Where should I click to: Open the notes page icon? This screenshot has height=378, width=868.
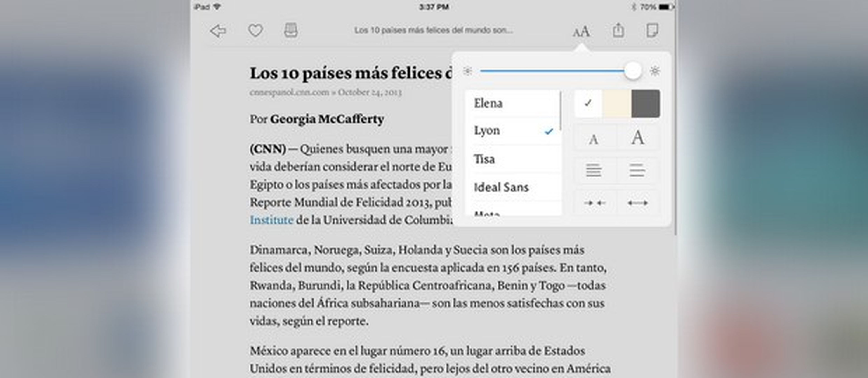point(652,30)
